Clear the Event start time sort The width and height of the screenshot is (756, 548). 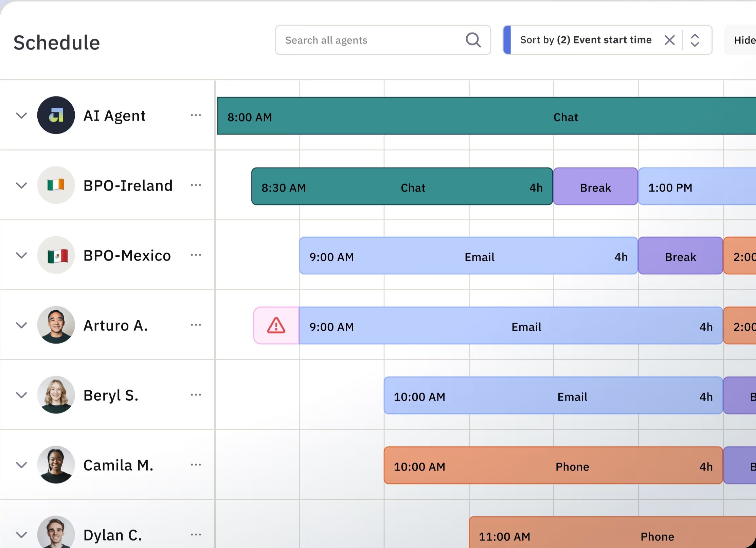669,40
